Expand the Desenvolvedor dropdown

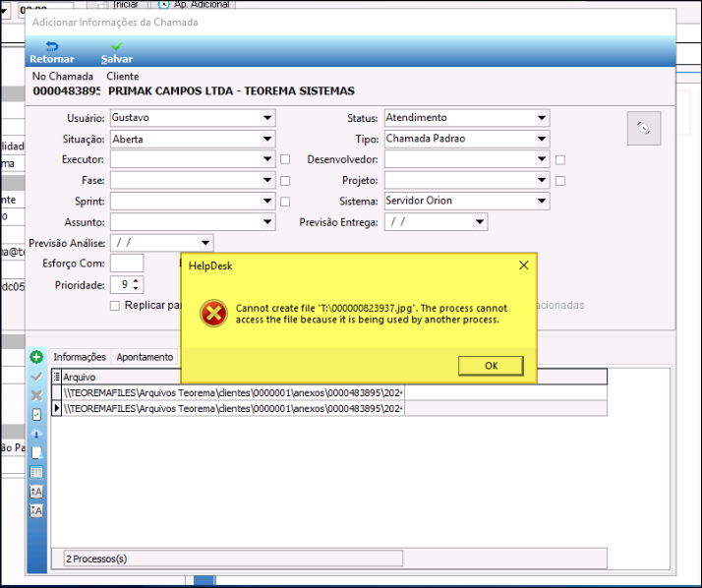pyautogui.click(x=542, y=159)
